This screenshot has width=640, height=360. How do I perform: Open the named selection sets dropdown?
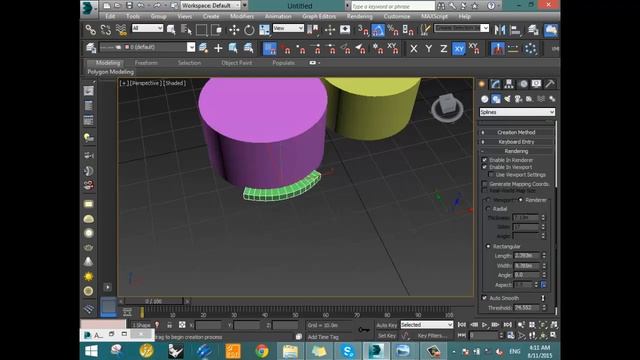[x=461, y=28]
